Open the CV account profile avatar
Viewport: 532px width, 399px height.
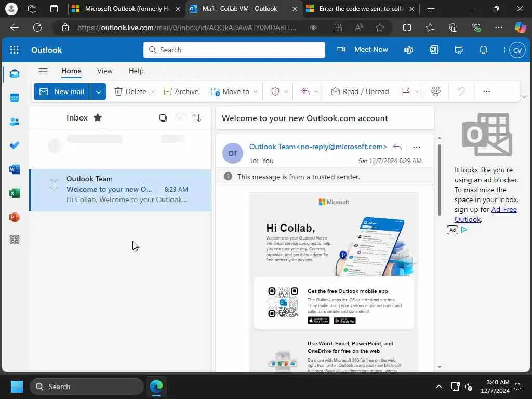coord(517,50)
